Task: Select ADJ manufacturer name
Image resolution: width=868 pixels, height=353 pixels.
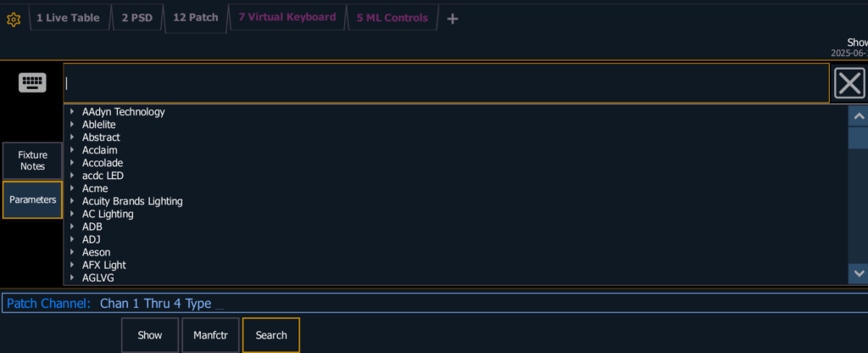Action: click(92, 239)
